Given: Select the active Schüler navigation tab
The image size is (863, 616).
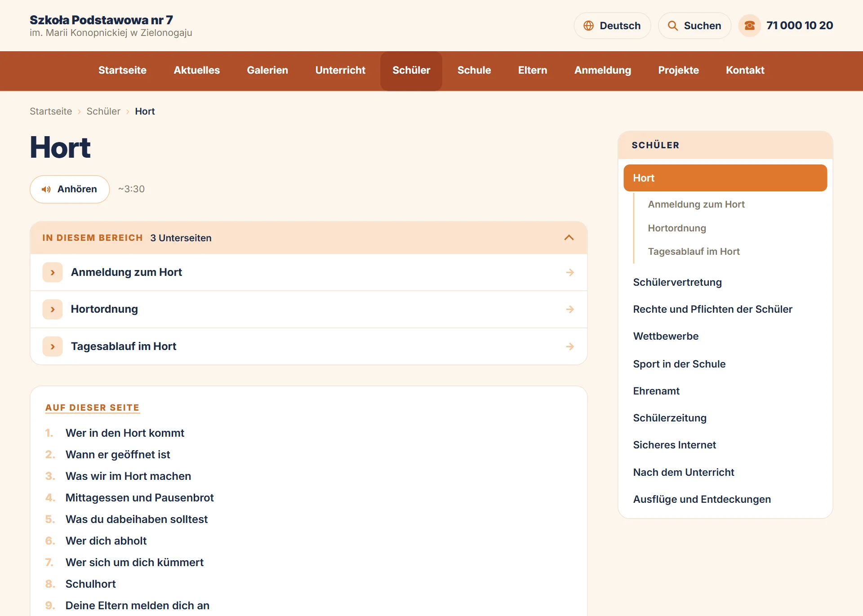Looking at the screenshot, I should (411, 71).
